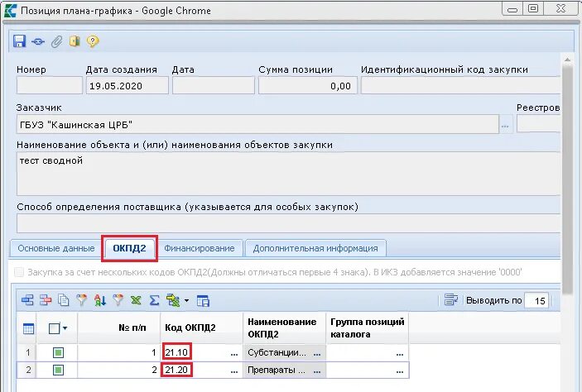Toggle the checkbox in row 1
Screen dimensions: 582x392
coord(58,352)
